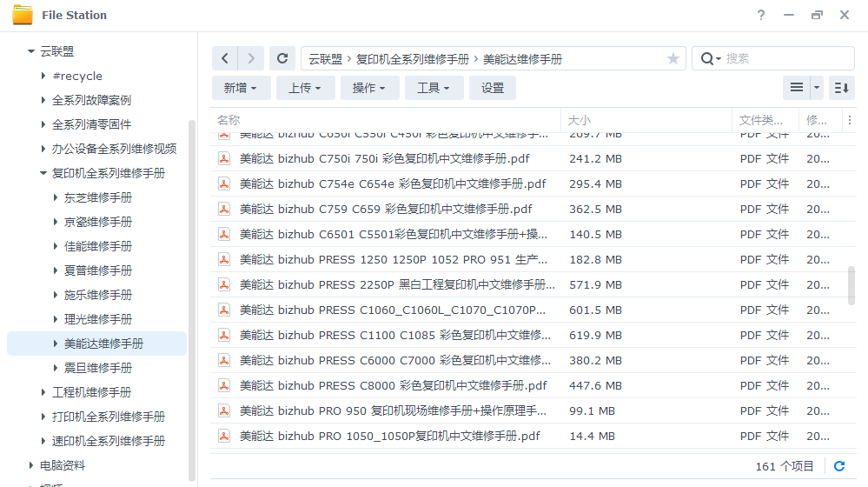Open the search options via the magnifier icon
868x487 pixels.
710,59
